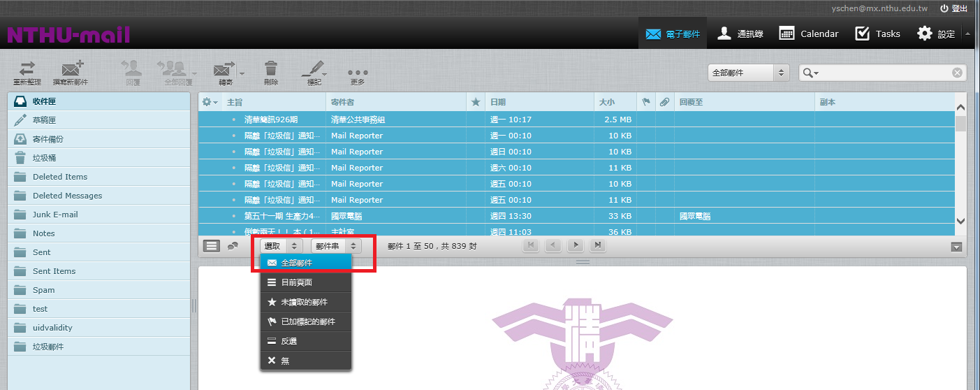Open the mark message pencil icon
This screenshot has width=980, height=390.
314,71
